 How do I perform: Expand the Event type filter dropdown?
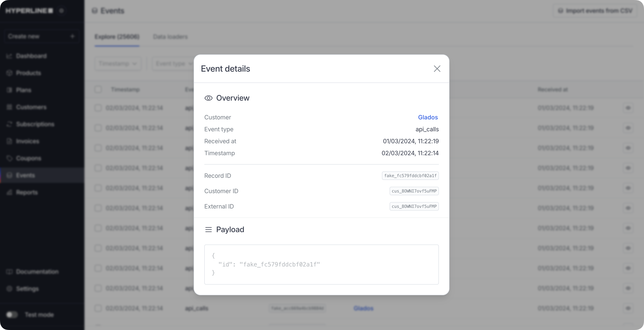[x=173, y=64]
